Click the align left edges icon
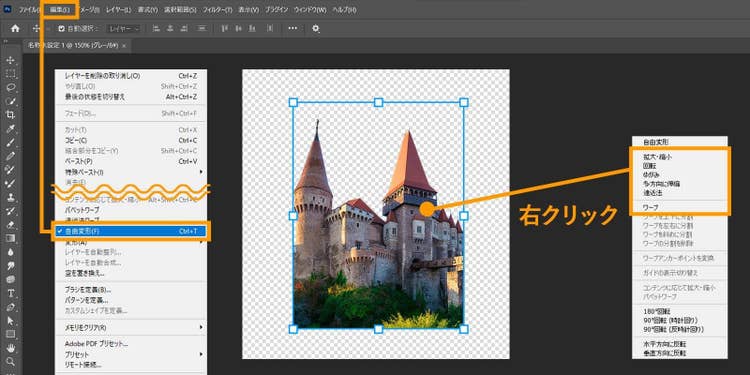The height and width of the screenshot is (375, 750). pyautogui.click(x=156, y=28)
